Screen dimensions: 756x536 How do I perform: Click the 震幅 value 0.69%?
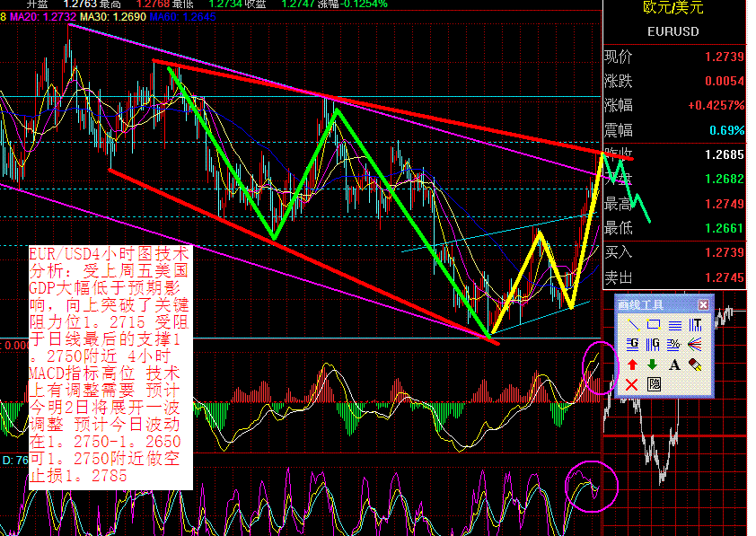coord(727,130)
